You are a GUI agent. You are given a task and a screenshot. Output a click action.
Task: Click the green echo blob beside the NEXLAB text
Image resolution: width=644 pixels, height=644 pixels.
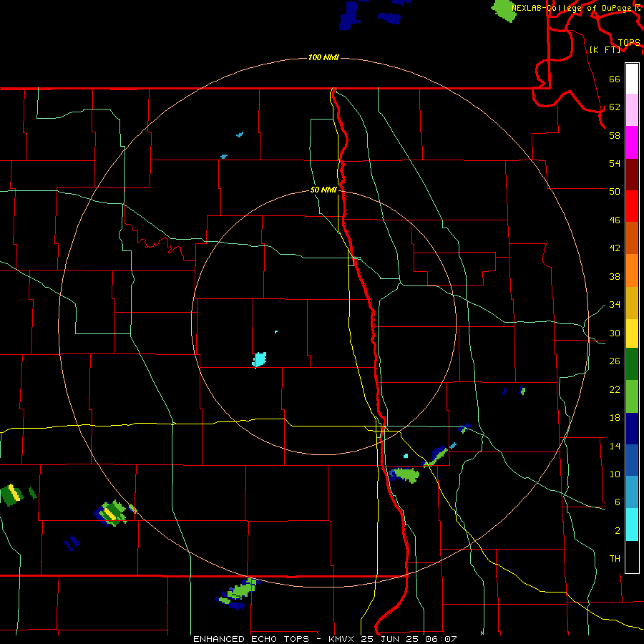pyautogui.click(x=504, y=10)
